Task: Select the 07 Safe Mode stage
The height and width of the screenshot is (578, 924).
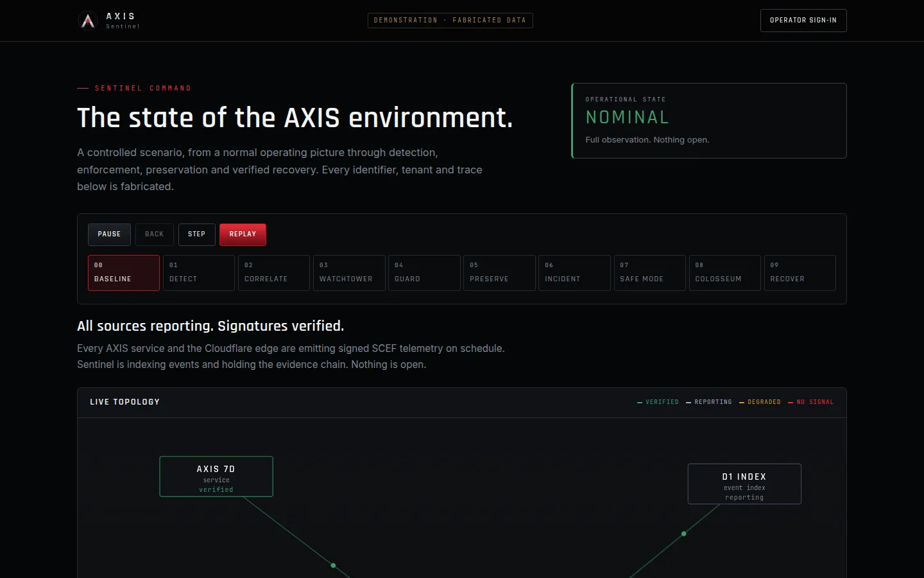Action: point(650,273)
